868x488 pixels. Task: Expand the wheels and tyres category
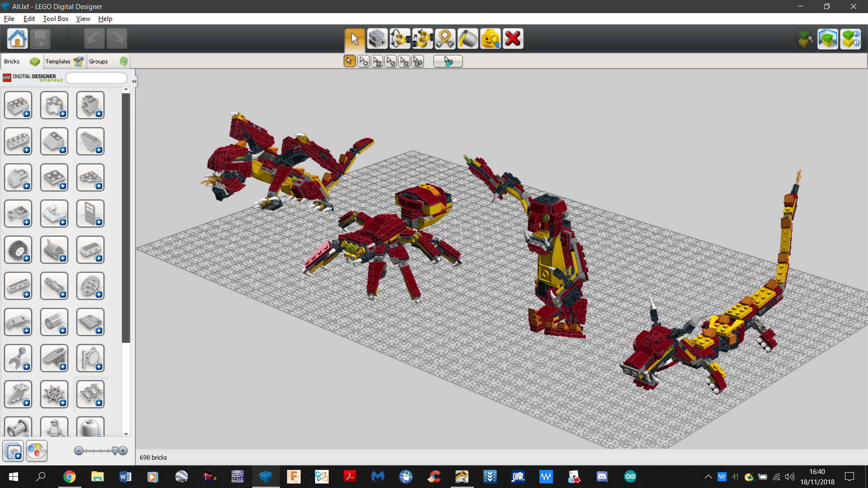point(18,250)
